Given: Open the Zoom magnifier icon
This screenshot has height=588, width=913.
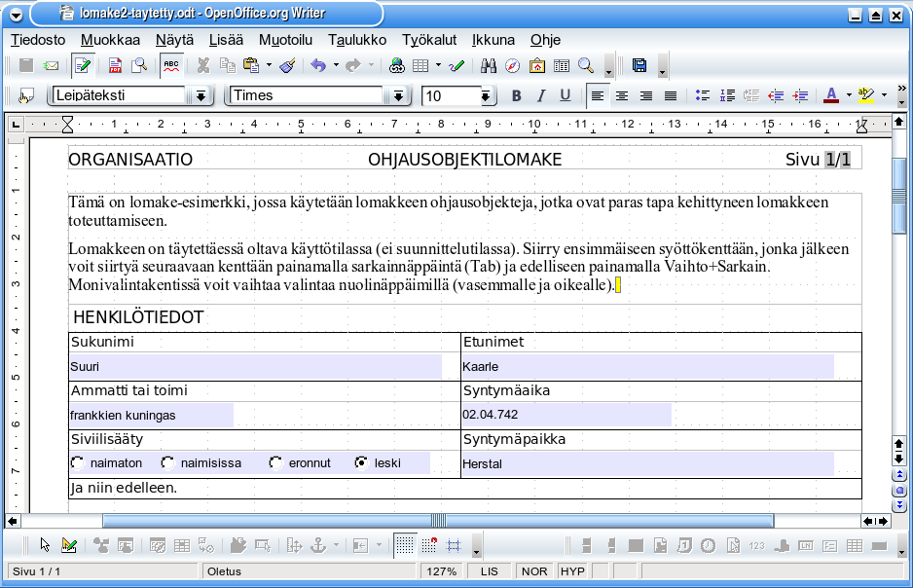Looking at the screenshot, I should tap(586, 66).
